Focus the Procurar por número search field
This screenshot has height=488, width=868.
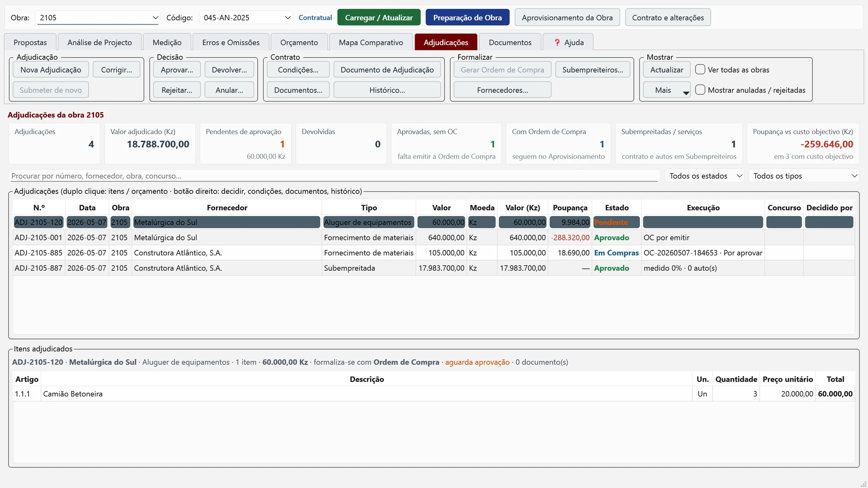coord(334,176)
